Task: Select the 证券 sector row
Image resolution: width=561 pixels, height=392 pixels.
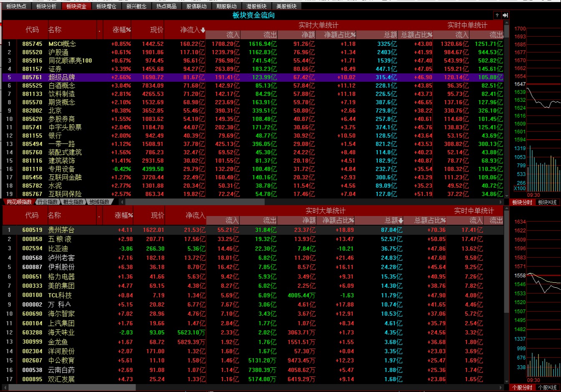Action: (x=253, y=69)
